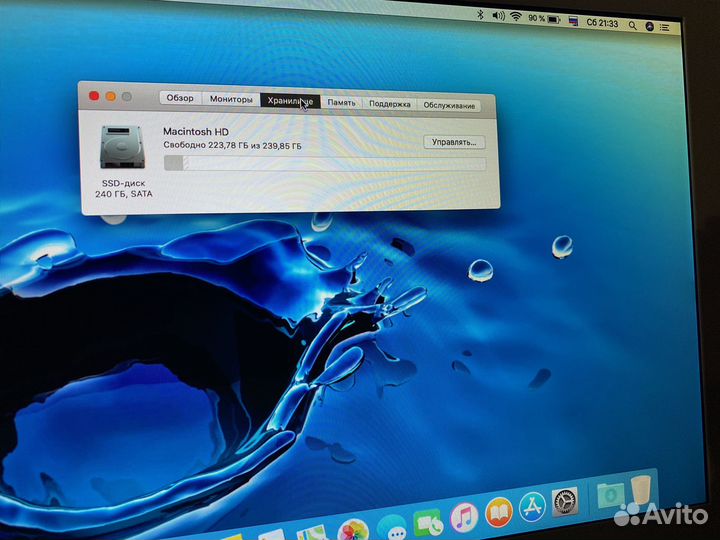This screenshot has width=720, height=540.
Task: Select the Хранилище tab
Action: click(x=290, y=101)
